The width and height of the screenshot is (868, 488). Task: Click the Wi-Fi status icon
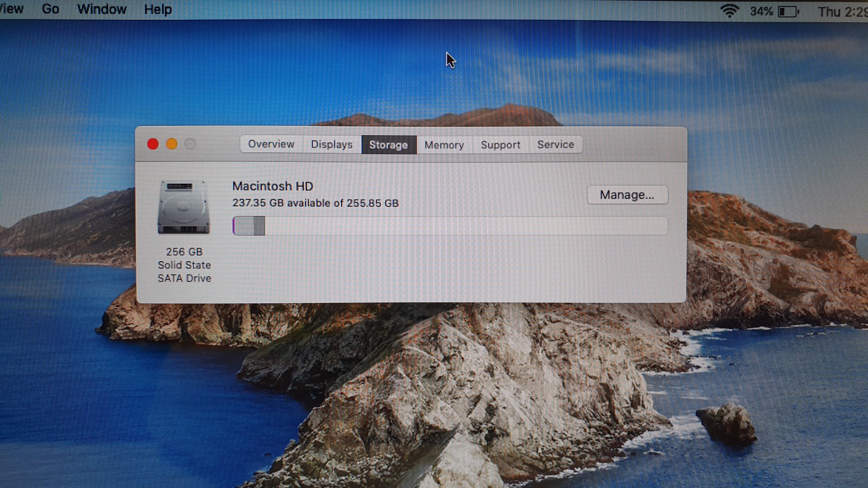[x=729, y=11]
